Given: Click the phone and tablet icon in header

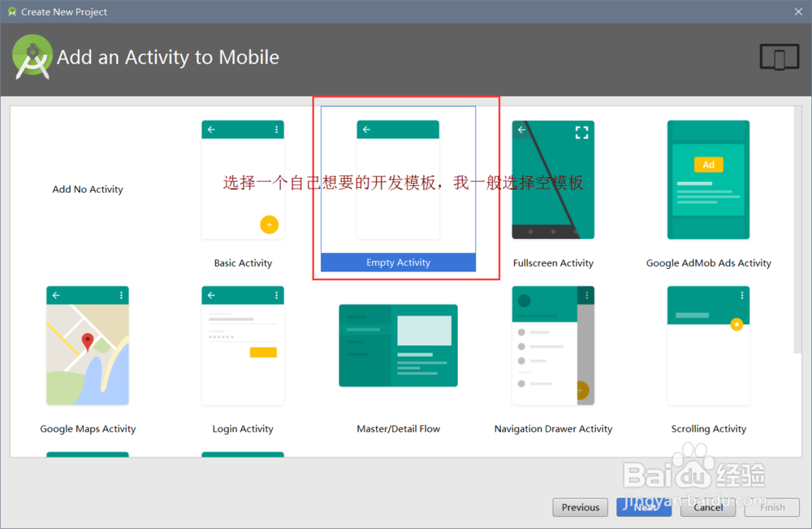Looking at the screenshot, I should coord(780,57).
